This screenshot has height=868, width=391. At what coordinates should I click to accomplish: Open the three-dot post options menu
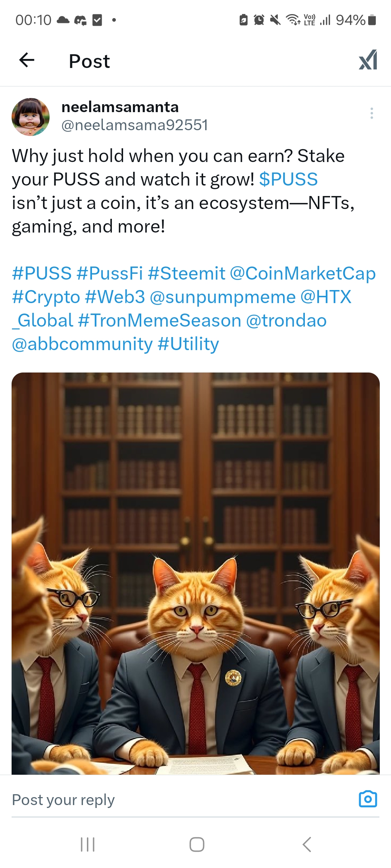click(371, 113)
